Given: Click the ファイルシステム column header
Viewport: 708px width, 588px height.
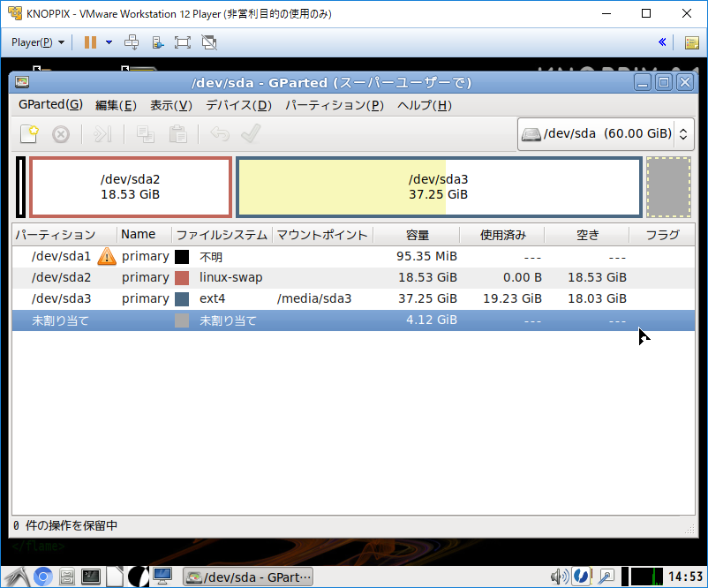Looking at the screenshot, I should tap(222, 235).
